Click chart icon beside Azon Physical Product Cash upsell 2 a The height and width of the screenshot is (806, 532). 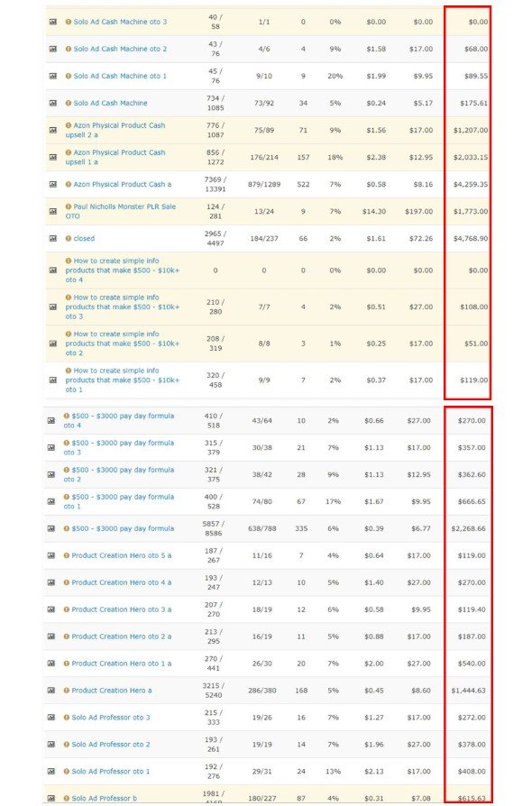53,130
